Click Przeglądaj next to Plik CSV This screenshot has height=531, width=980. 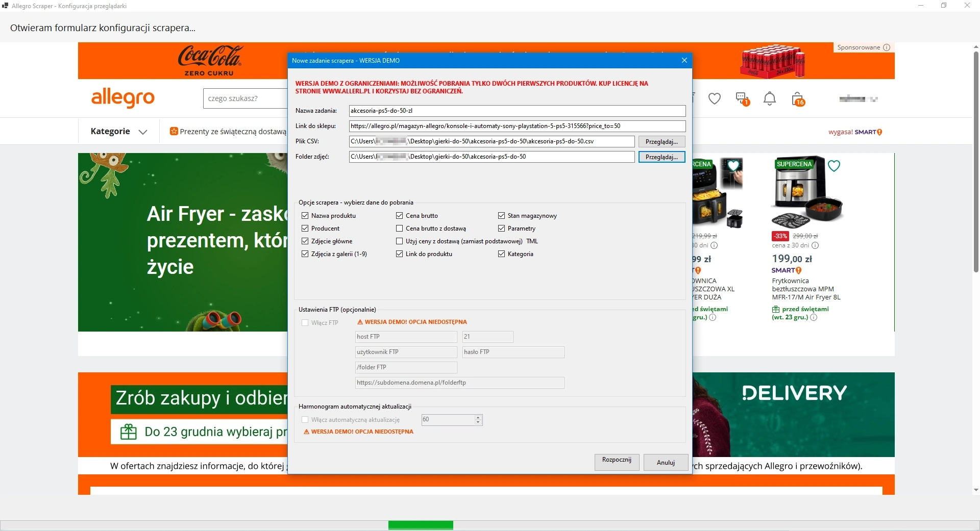(661, 142)
